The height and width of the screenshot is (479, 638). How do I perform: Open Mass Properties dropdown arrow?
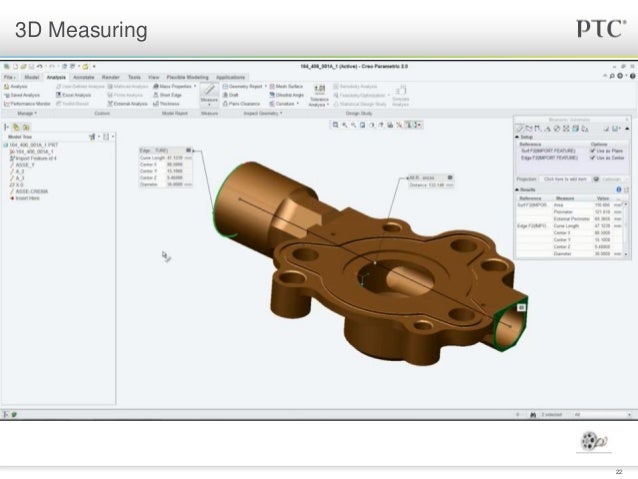pyautogui.click(x=195, y=86)
